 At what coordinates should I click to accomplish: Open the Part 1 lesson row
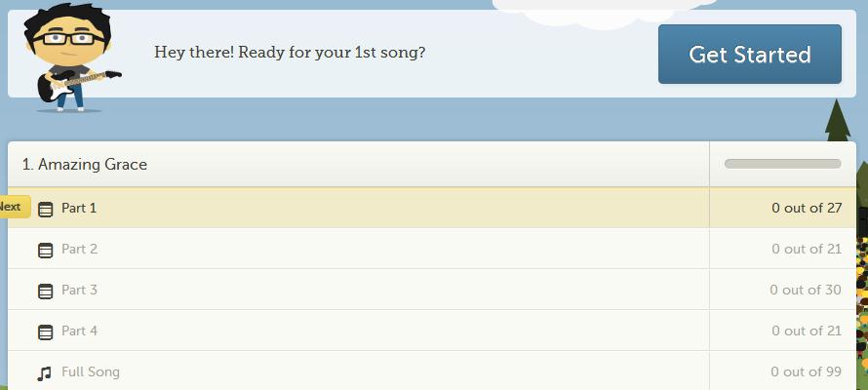point(432,208)
